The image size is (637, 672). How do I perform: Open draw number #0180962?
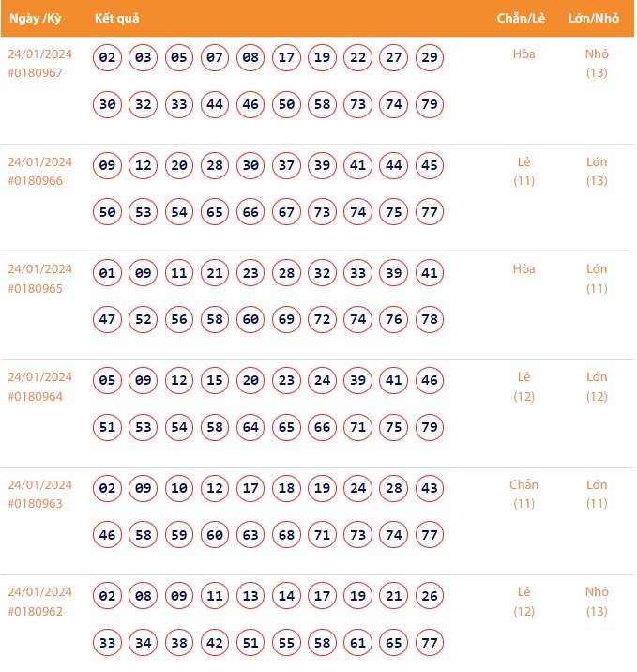36,611
